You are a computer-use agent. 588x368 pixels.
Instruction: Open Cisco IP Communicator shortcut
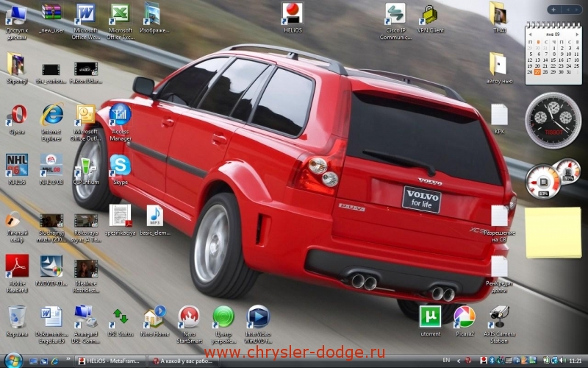[x=395, y=14]
